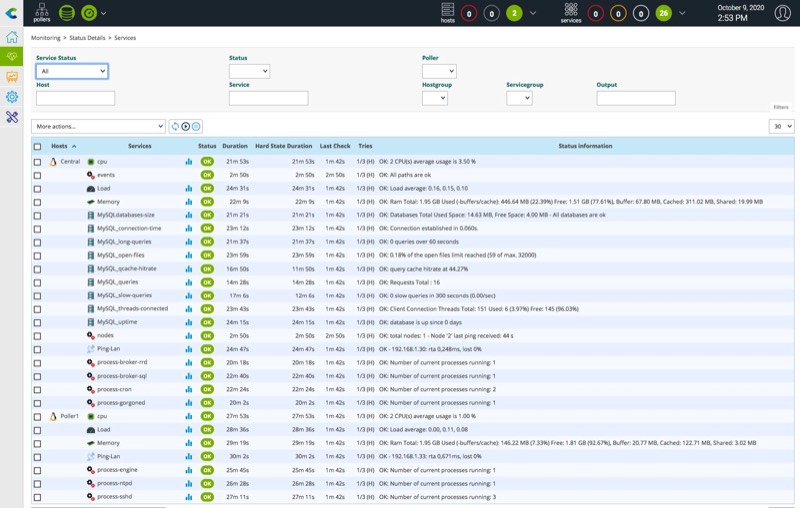
Task: Sort table by the Hosts column header
Action: [60, 146]
